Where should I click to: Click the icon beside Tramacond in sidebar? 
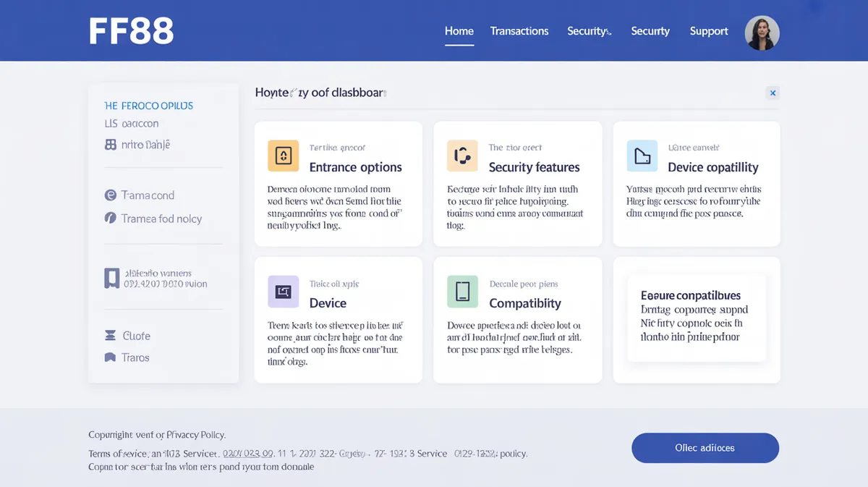pos(111,195)
